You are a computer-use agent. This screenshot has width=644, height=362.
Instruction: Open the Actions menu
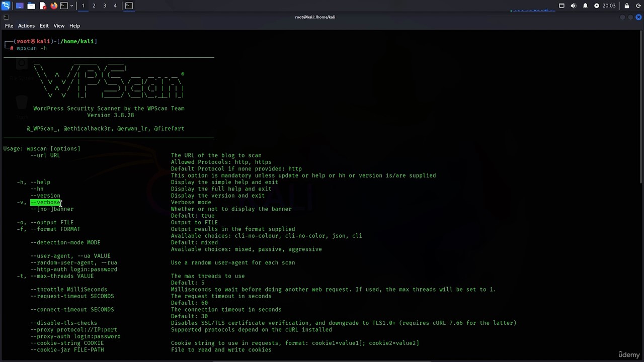[x=26, y=26]
